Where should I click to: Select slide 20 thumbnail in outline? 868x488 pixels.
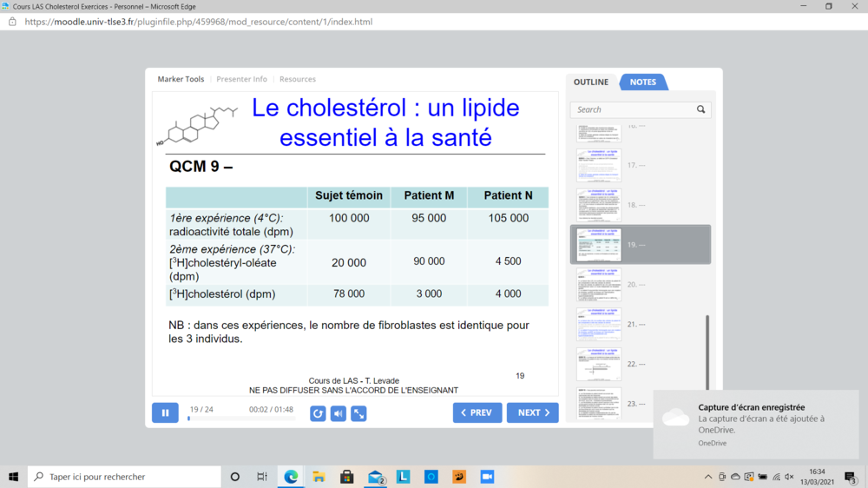point(599,285)
